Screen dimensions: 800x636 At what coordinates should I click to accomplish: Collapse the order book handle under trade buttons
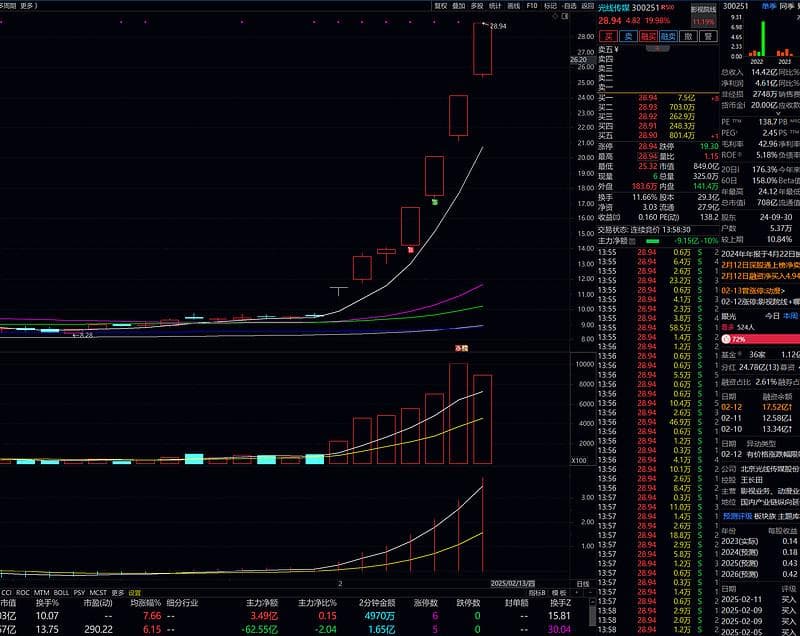click(x=658, y=48)
